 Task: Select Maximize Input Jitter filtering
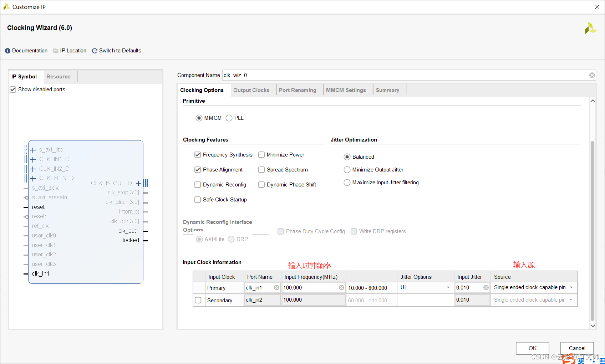coord(347,183)
